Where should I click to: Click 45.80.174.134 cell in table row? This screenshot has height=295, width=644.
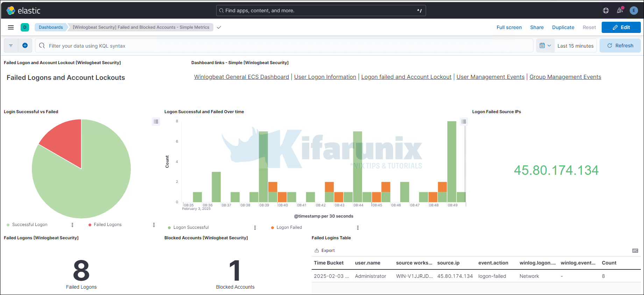click(x=455, y=276)
